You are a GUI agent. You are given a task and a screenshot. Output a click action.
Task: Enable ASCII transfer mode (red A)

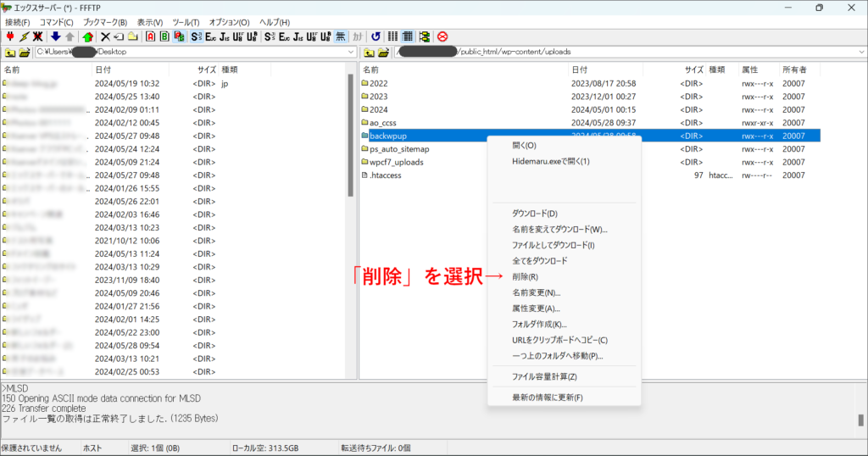pyautogui.click(x=151, y=36)
